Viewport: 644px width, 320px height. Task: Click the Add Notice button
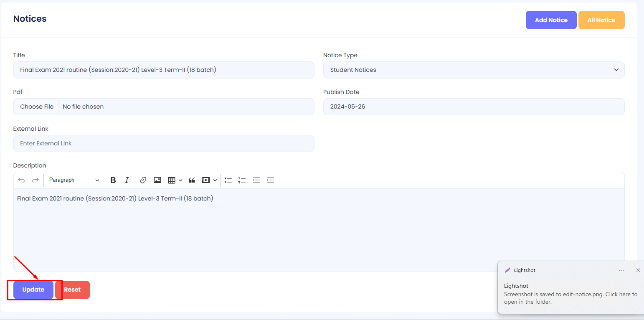tap(551, 20)
